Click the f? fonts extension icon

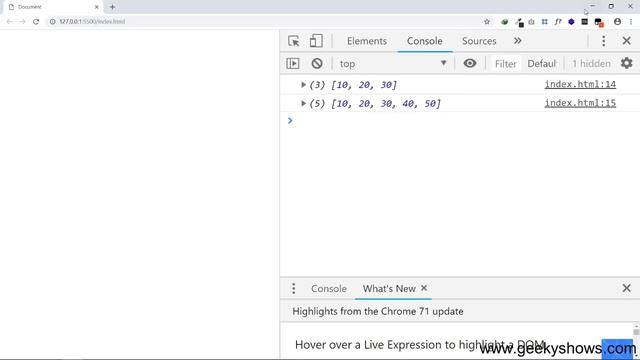pyautogui.click(x=558, y=22)
